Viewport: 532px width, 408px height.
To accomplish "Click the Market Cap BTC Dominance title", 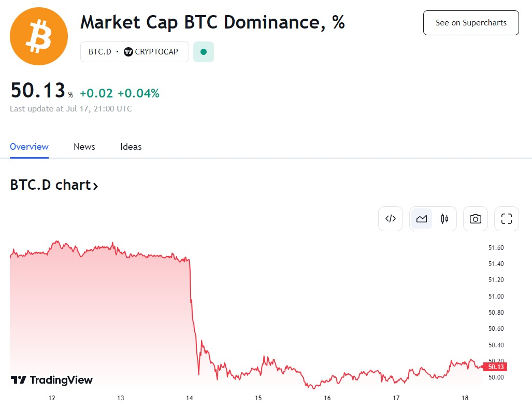I will [212, 22].
